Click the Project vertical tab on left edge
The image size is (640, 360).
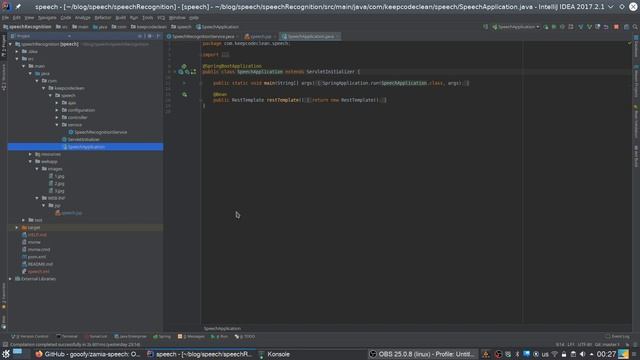4,46
